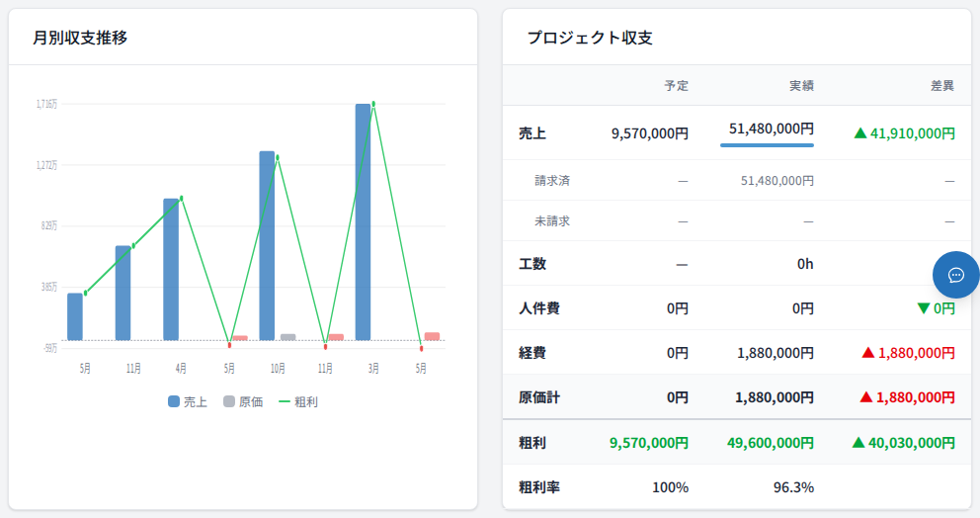Select the 粗利 row label in table
This screenshot has width=980, height=518.
pos(532,443)
